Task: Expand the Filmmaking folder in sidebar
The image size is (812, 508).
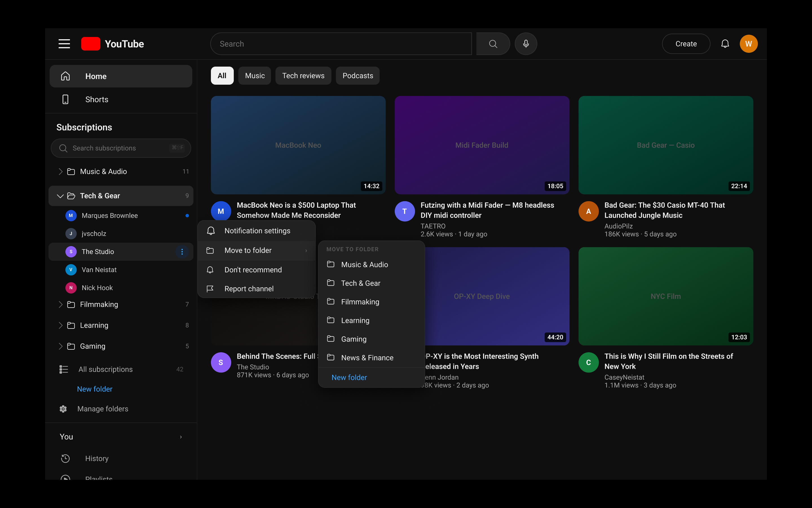Action: (60, 305)
